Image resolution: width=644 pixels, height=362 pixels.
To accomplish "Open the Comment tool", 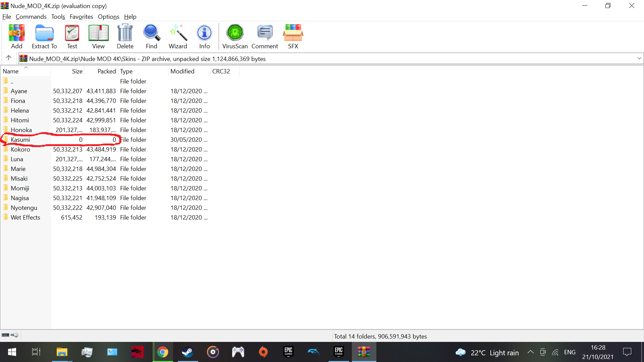I will point(265,37).
